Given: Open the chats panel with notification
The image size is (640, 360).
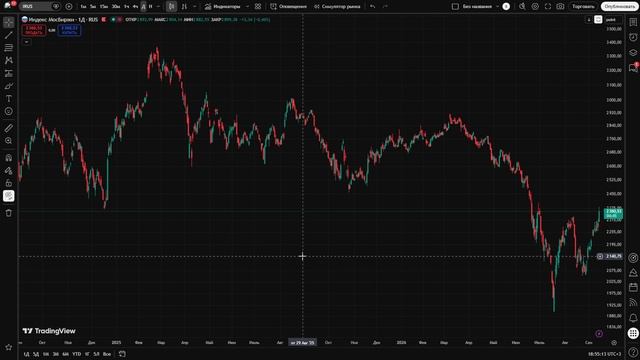Looking at the screenshot, I should coord(633,67).
